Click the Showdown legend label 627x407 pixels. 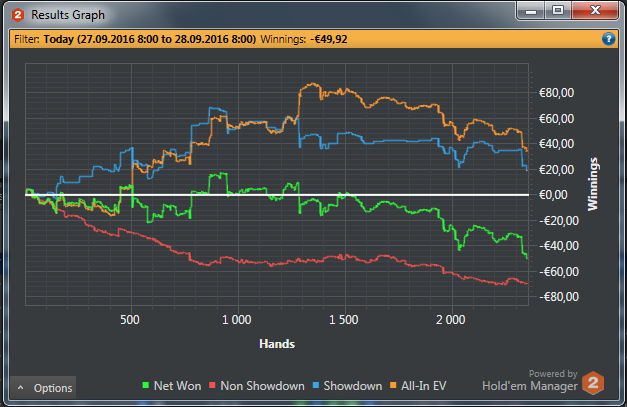tap(353, 386)
